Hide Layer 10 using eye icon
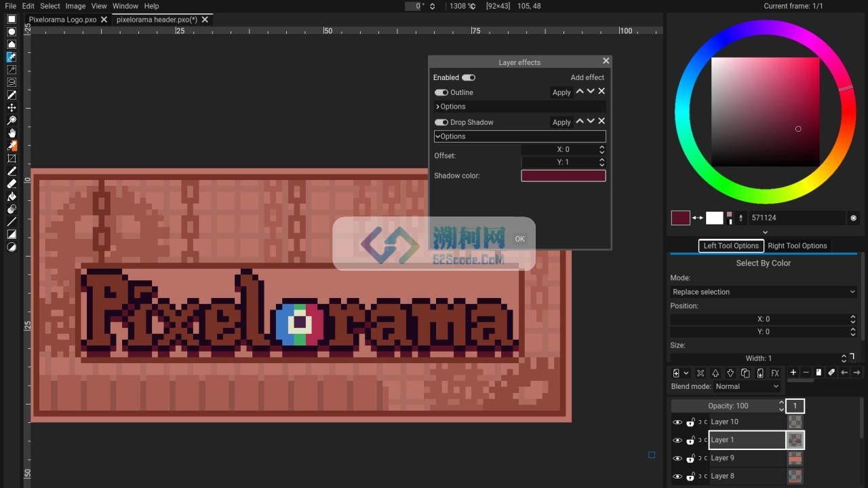The image size is (868, 488). pyautogui.click(x=677, y=422)
